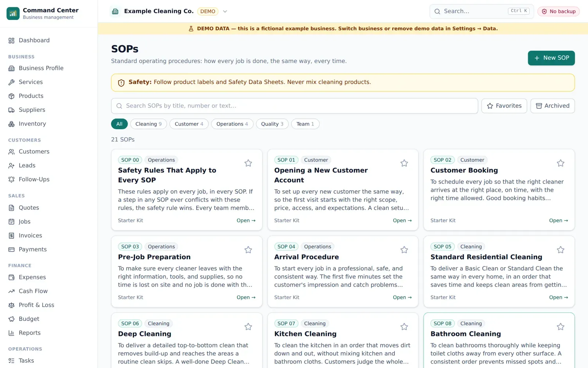Filter SOPs by Cleaning category

click(x=148, y=124)
